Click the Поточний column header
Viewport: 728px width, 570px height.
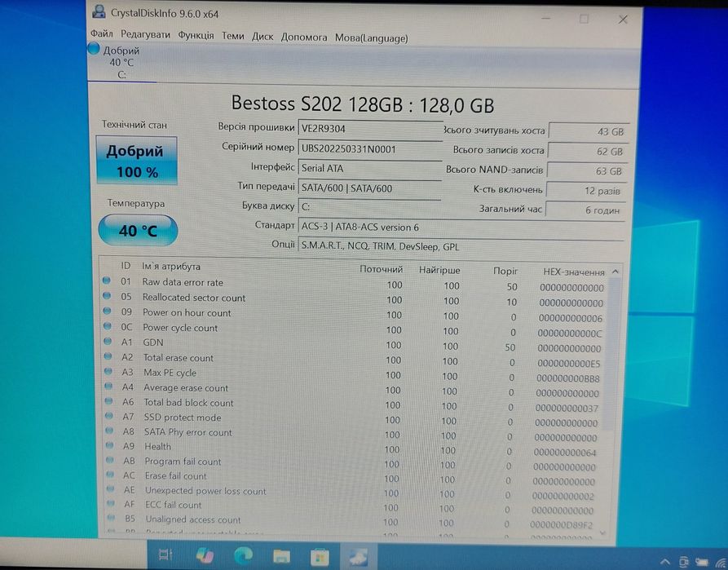[x=382, y=269]
